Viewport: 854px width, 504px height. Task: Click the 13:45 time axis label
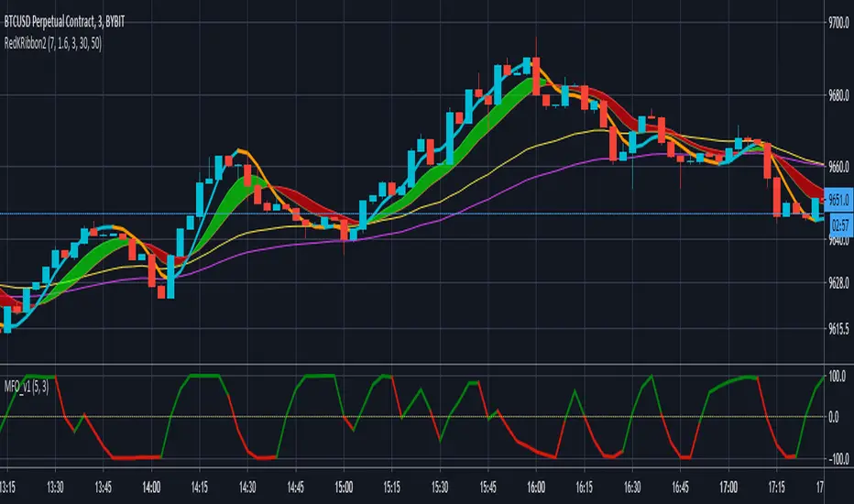pyautogui.click(x=103, y=488)
